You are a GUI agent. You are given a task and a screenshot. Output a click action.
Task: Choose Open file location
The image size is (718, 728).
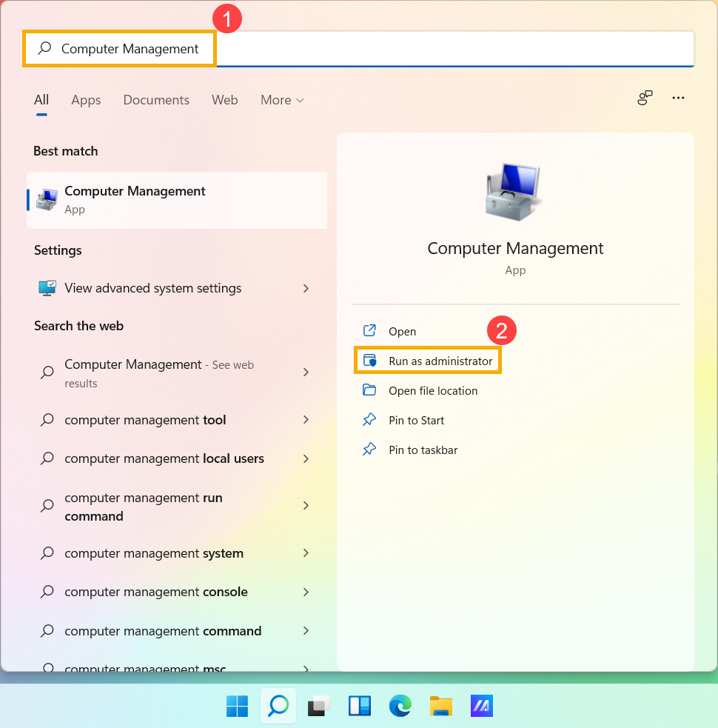point(432,391)
